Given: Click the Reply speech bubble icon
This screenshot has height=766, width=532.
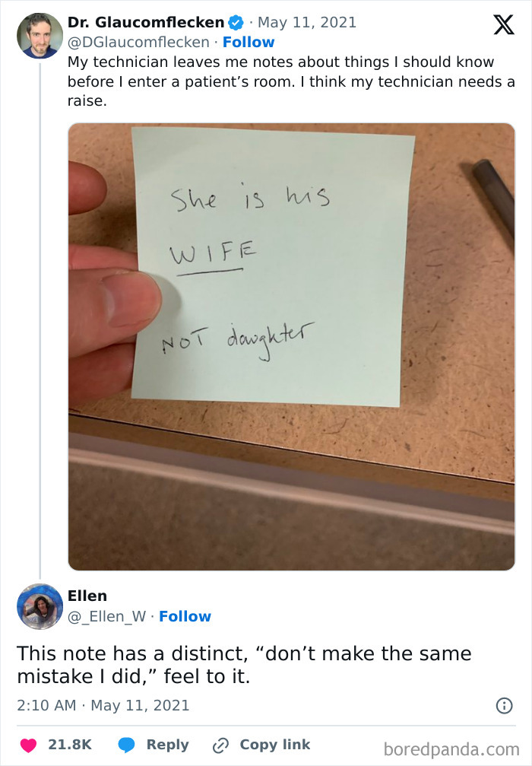Looking at the screenshot, I should pyautogui.click(x=128, y=745).
